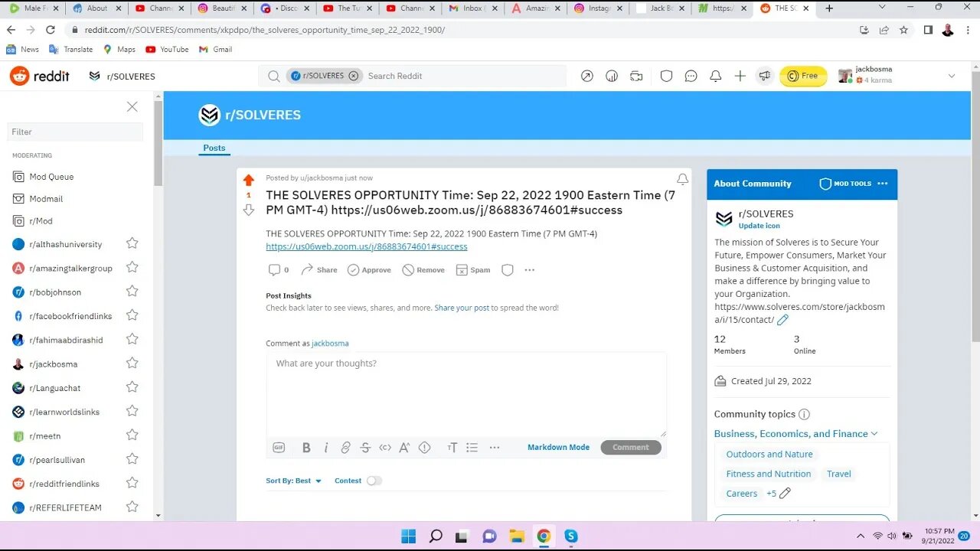Image resolution: width=980 pixels, height=551 pixels.
Task: Click Remove on the post
Action: (x=423, y=270)
